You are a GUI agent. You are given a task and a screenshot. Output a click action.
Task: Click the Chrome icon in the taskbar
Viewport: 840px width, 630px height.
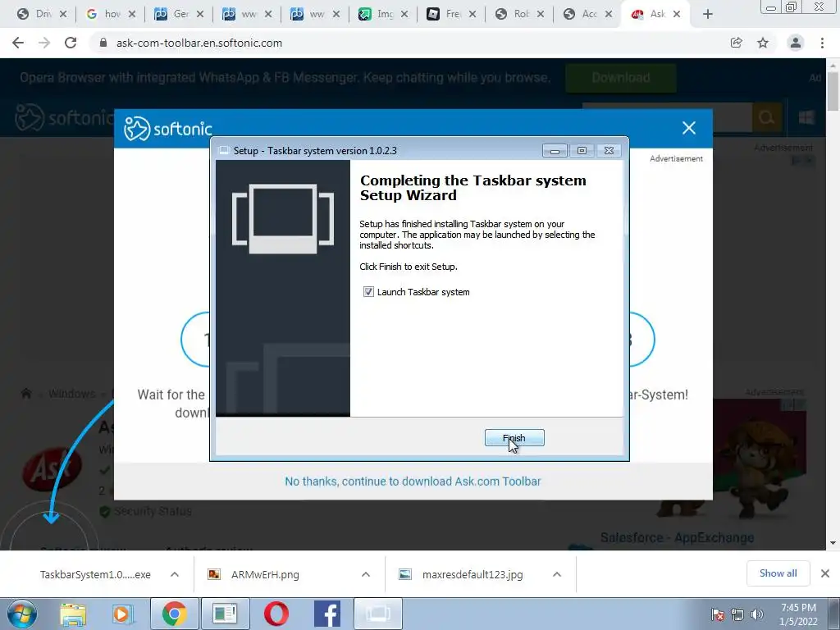click(174, 614)
